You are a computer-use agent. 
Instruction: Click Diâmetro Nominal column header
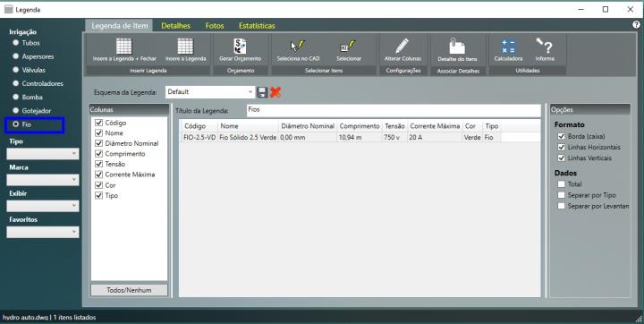point(308,126)
